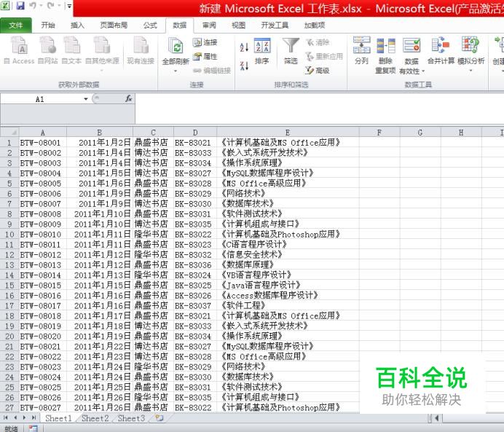The width and height of the screenshot is (504, 432).
Task: Open the File (文件) tab
Action: (16, 25)
